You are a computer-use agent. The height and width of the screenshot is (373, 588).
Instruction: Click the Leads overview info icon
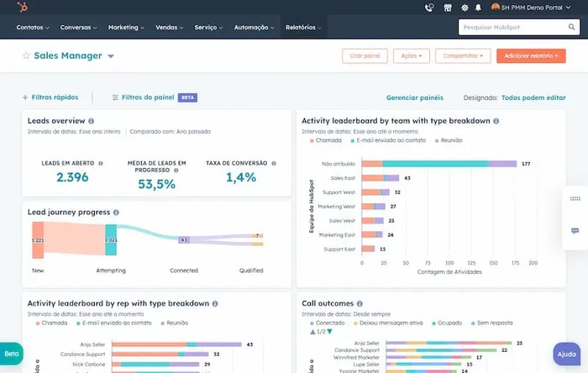click(x=91, y=121)
